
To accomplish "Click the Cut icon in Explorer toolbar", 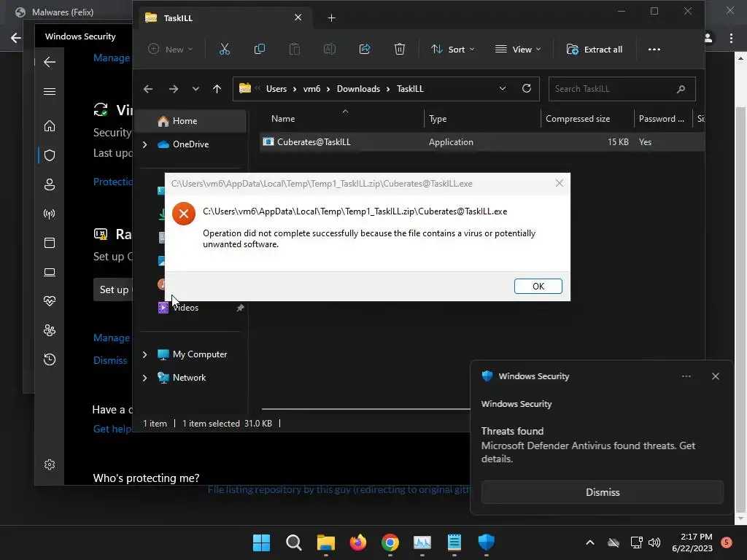I will [x=225, y=49].
